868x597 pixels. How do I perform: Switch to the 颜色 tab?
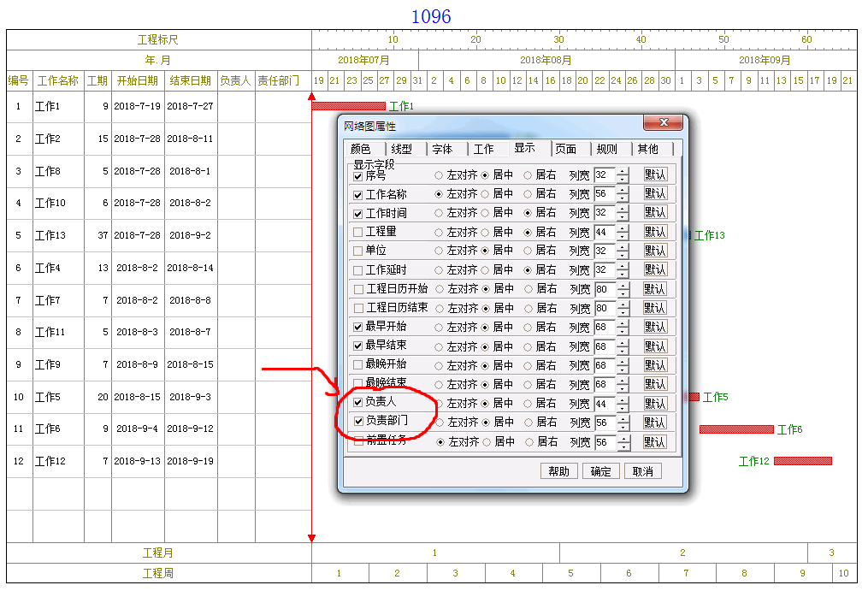[x=361, y=149]
